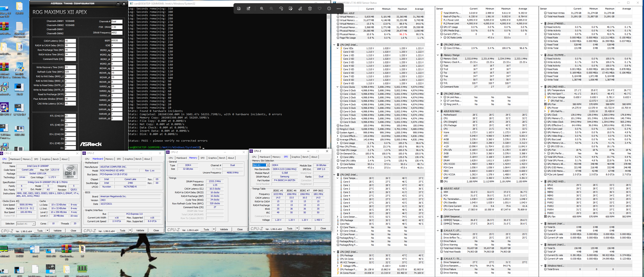Click Close in the CPU-Z SPD window

[323, 228]
